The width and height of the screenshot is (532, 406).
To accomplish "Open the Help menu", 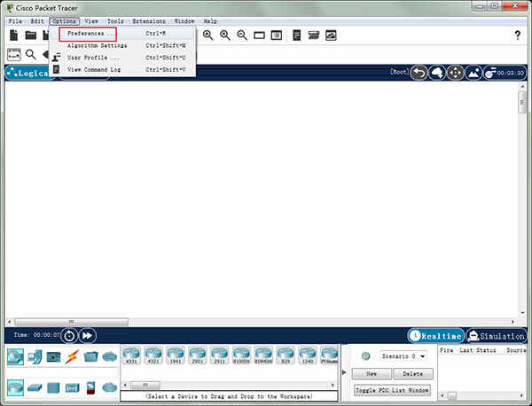I will click(x=210, y=21).
